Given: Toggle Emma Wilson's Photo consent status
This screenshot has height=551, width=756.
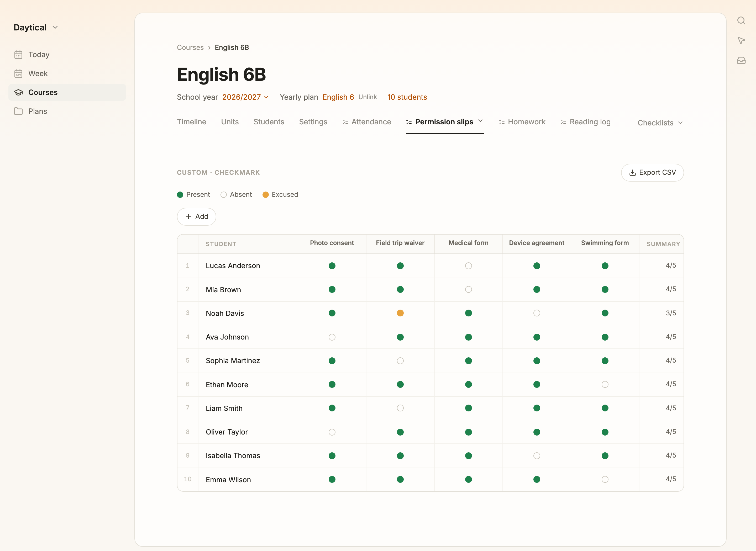Looking at the screenshot, I should click(332, 479).
